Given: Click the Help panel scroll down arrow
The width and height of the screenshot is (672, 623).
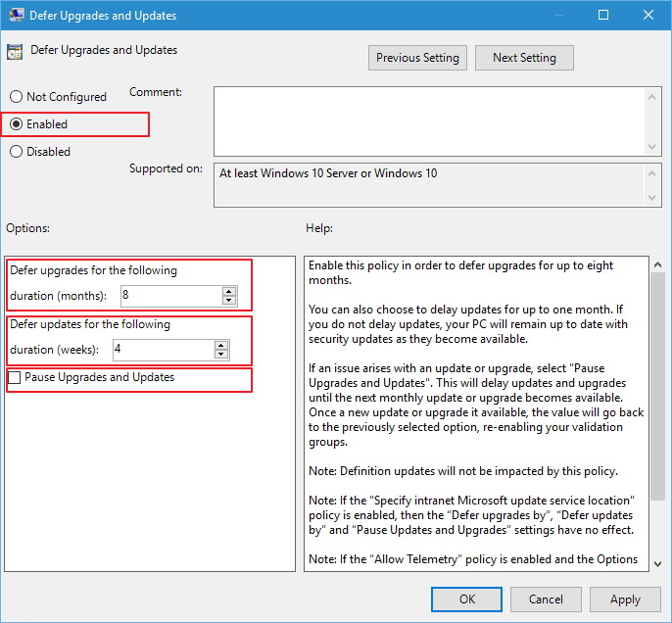Looking at the screenshot, I should click(x=658, y=564).
